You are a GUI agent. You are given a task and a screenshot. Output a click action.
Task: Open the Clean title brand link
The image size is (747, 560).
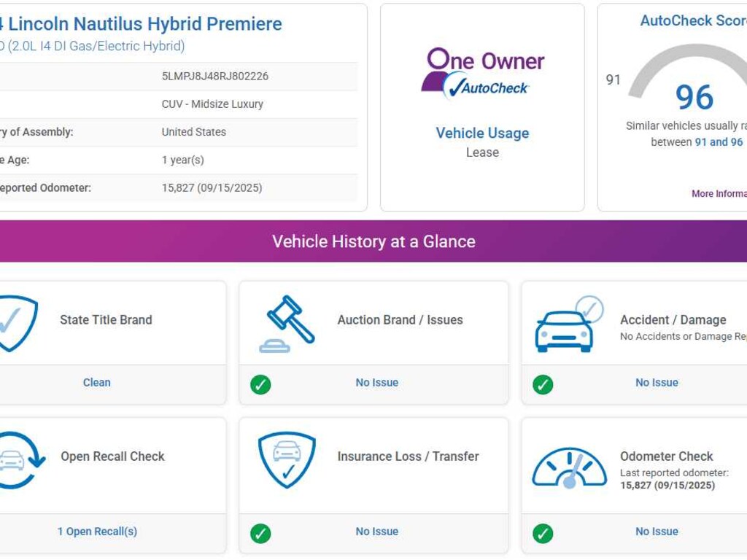(96, 382)
